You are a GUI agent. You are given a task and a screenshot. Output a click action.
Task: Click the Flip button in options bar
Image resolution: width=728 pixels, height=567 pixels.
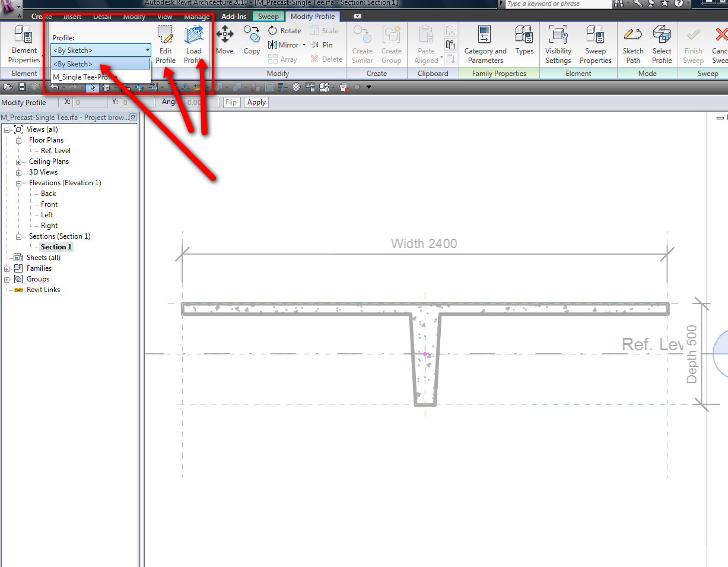coord(231,102)
